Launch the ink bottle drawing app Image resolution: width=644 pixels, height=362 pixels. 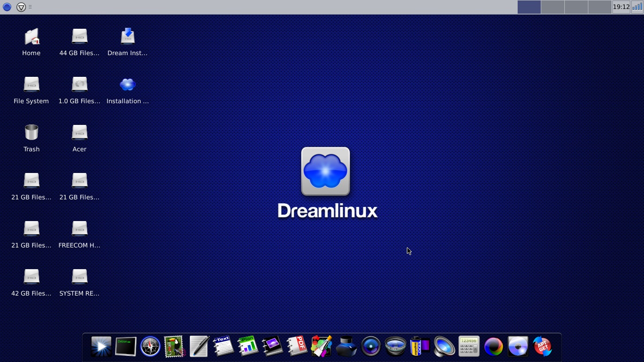(x=346, y=346)
